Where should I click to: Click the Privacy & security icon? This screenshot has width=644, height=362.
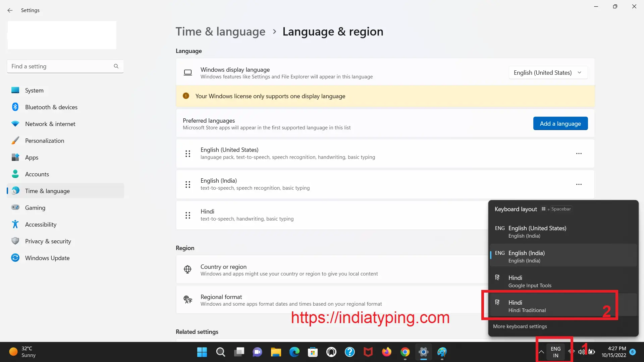[x=15, y=241]
